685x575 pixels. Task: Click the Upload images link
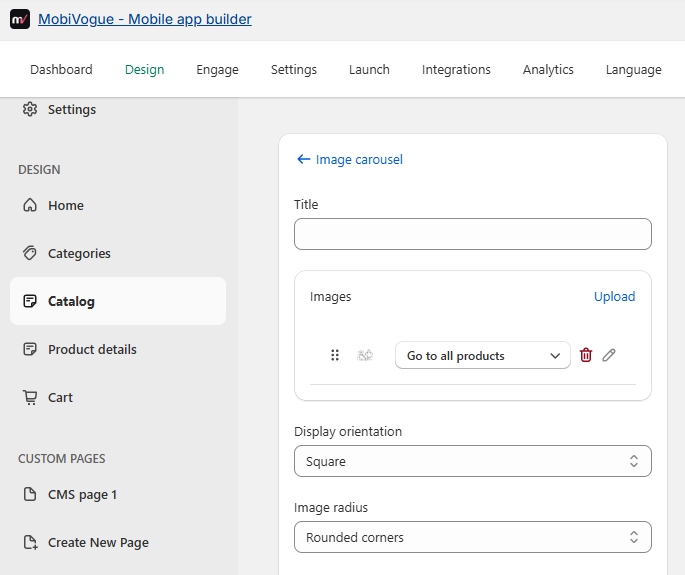614,297
